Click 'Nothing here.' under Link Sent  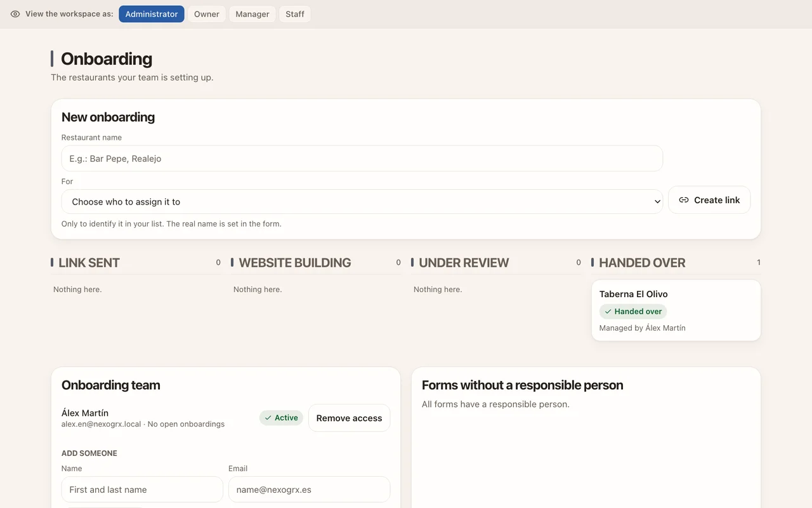(x=77, y=290)
